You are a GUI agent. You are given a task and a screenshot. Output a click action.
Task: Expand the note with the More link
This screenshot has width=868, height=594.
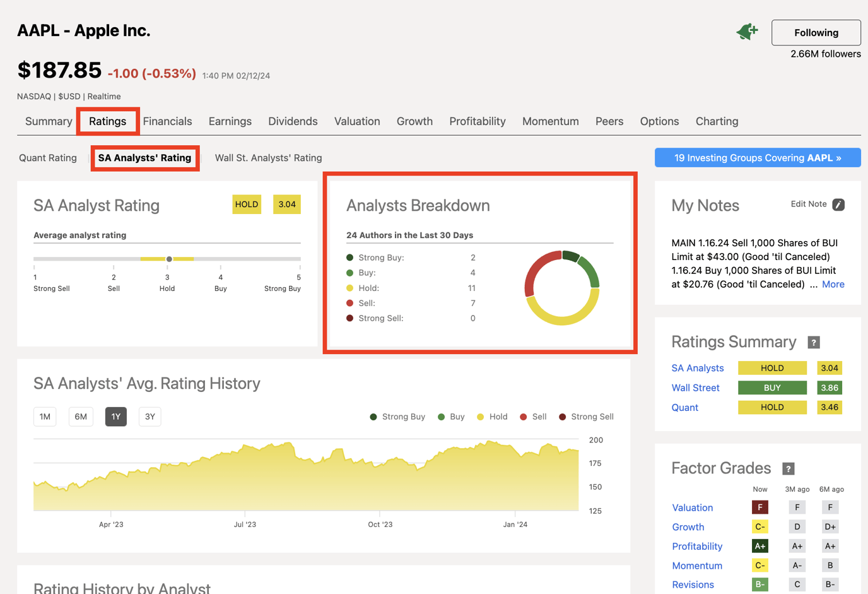833,284
